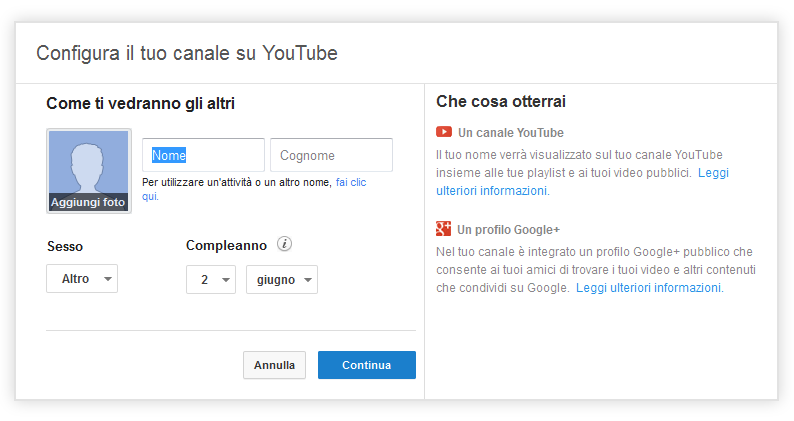The height and width of the screenshot is (421, 794).
Task: Open 'Leggi ulteriori informazioni' under Google+ profile
Action: [x=650, y=288]
